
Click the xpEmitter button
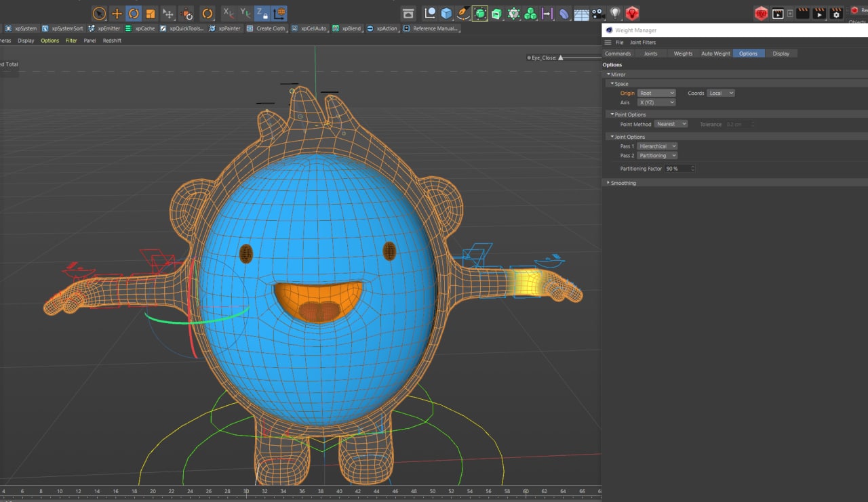coord(104,28)
